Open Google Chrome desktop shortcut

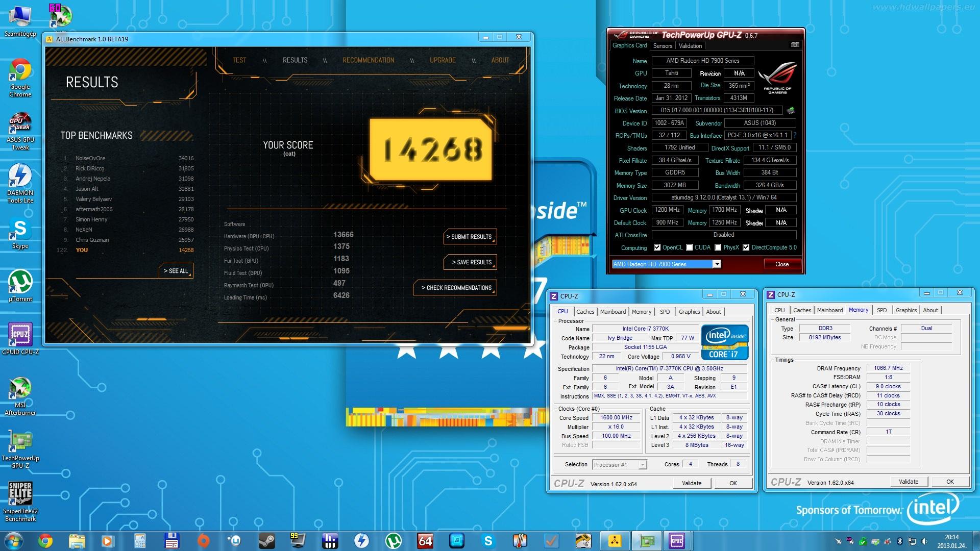(20, 78)
